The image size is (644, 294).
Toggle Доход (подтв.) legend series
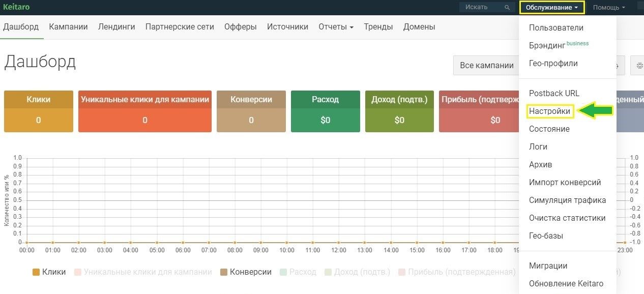[x=357, y=272]
